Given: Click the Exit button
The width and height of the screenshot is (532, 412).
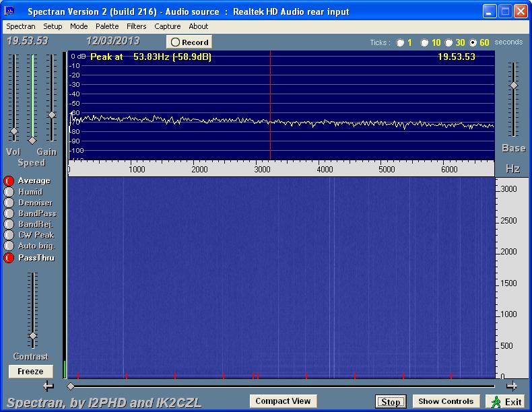Looking at the screenshot, I should pos(506,402).
